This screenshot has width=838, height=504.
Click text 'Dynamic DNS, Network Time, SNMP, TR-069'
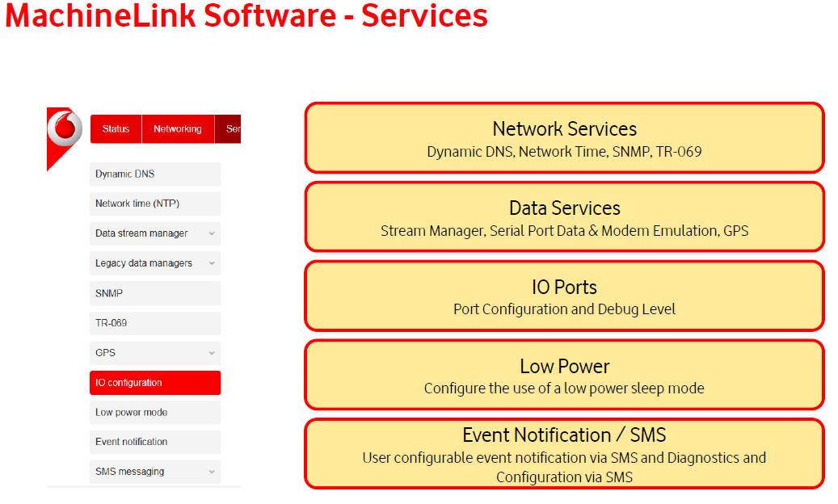(x=564, y=152)
